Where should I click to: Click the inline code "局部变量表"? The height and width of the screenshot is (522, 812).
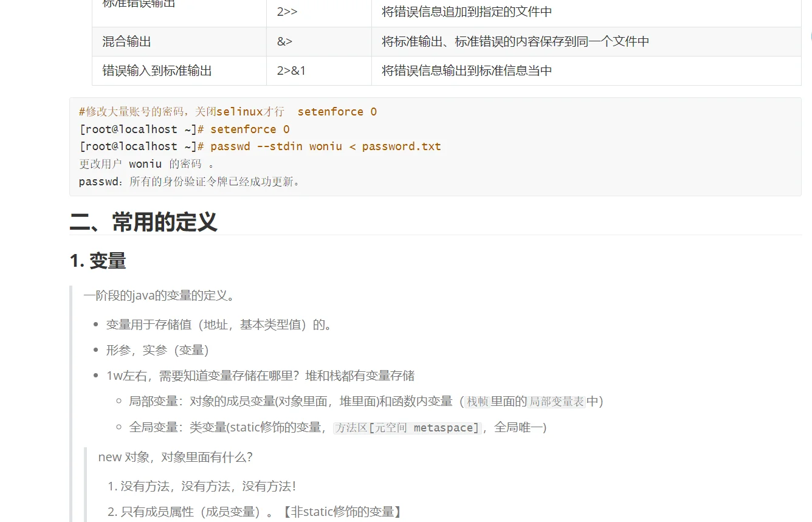[x=557, y=401]
